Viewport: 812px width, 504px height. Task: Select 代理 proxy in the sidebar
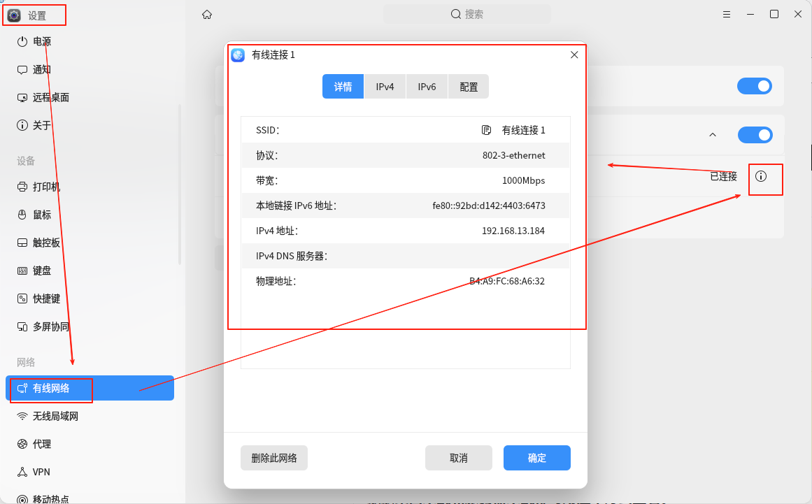tap(41, 444)
